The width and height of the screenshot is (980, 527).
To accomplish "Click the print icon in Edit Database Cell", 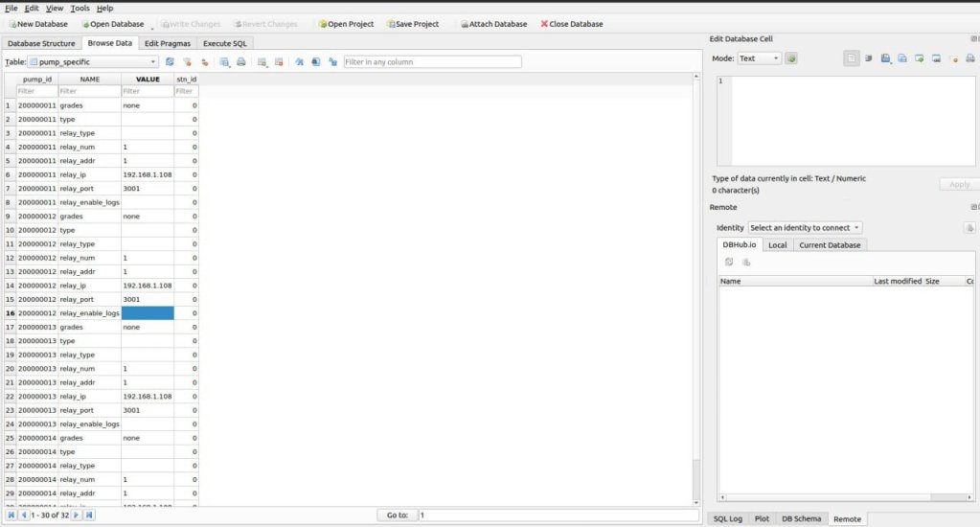I will [969, 58].
